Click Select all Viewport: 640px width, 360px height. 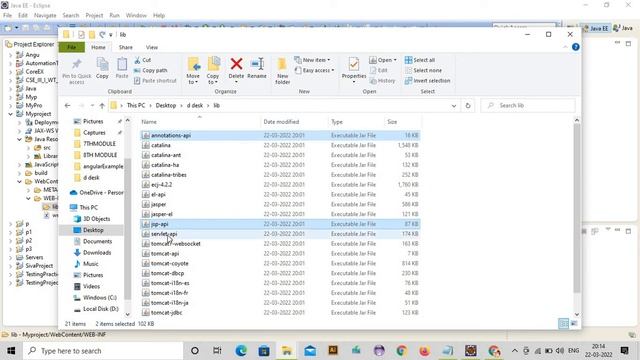coord(420,60)
